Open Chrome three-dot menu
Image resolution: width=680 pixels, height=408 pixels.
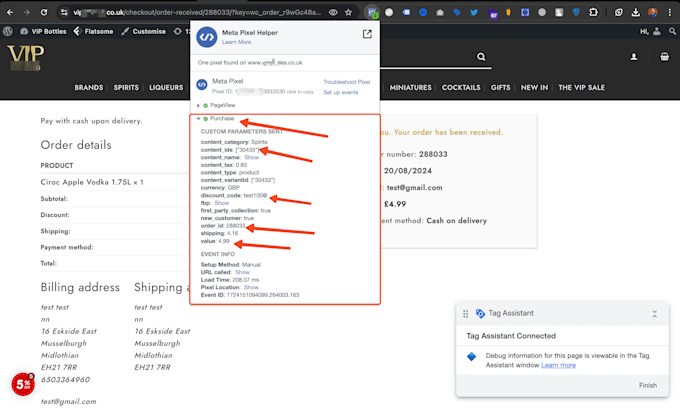pos(670,12)
